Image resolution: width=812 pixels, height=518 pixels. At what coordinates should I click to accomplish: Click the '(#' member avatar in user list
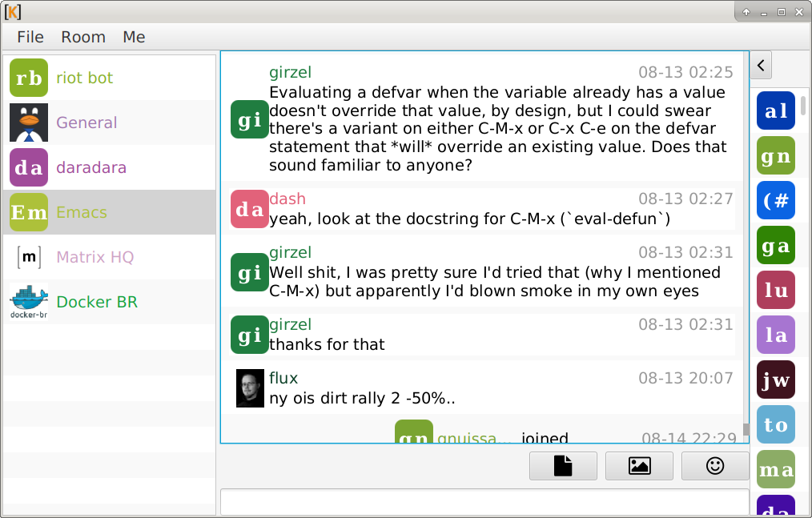point(775,201)
